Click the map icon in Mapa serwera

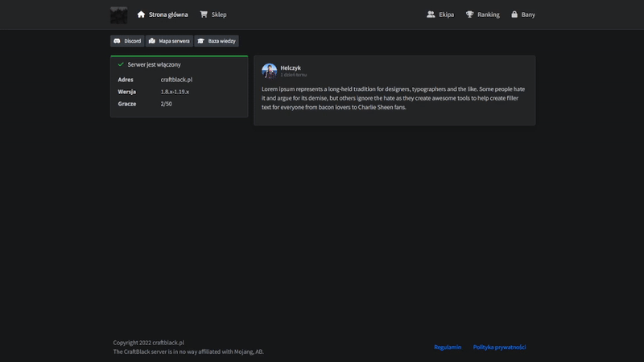tap(152, 41)
